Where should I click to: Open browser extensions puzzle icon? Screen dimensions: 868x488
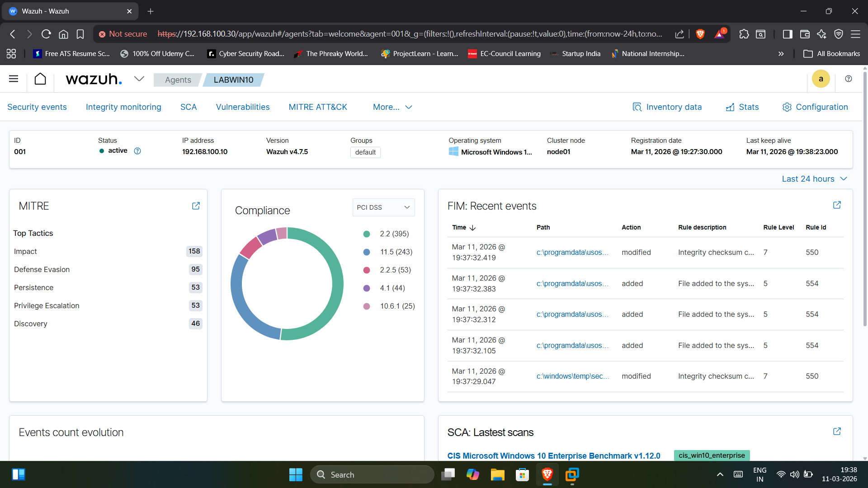point(744,34)
